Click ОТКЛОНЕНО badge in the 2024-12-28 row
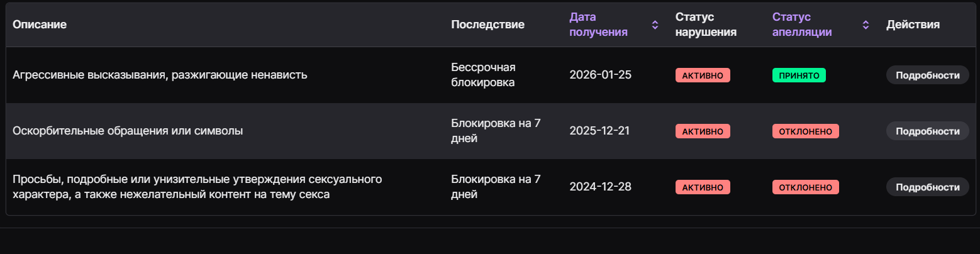 [x=805, y=187]
